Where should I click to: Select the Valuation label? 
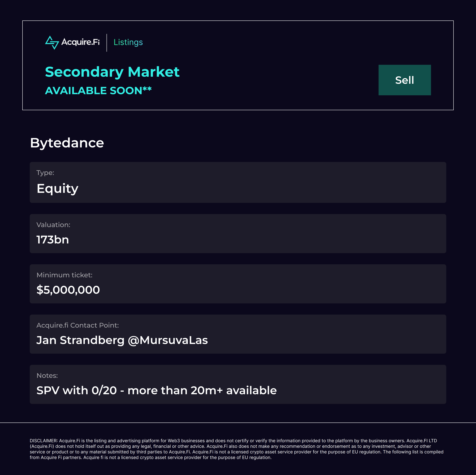point(53,225)
